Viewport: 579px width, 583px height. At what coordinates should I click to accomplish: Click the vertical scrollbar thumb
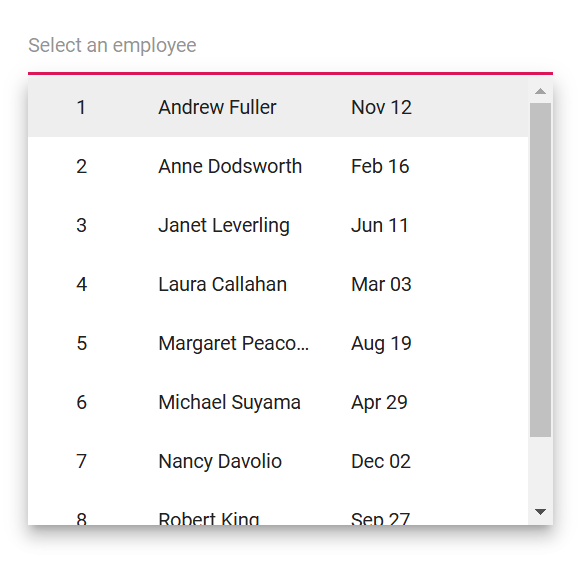click(540, 270)
